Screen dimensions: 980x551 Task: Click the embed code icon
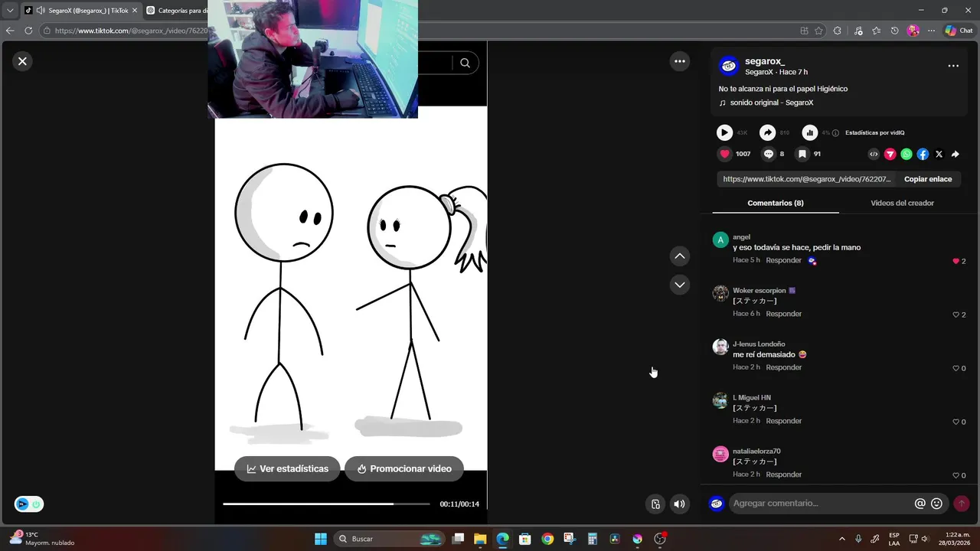pyautogui.click(x=874, y=154)
